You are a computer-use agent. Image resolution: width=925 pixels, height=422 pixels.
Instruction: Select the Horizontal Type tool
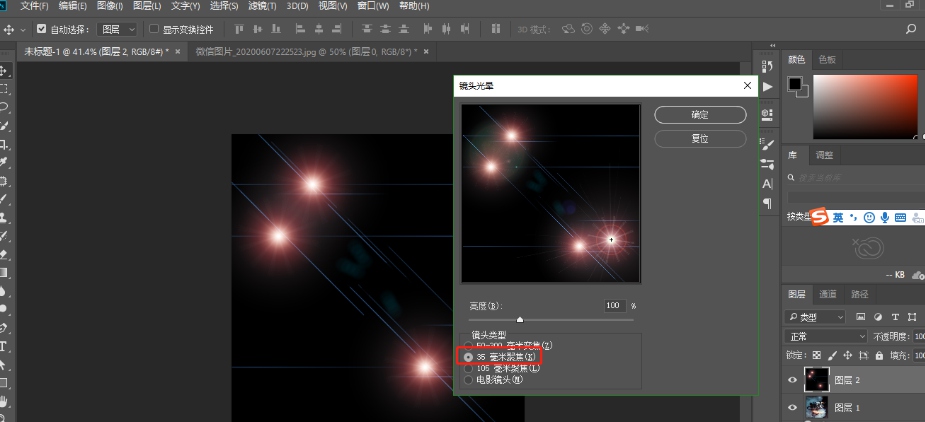pos(4,346)
